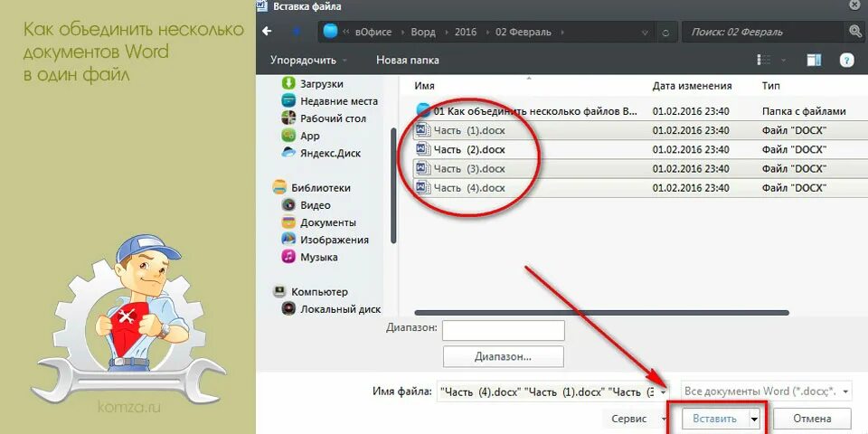Viewport: 868px width, 434px height.
Task: Click the forward navigation arrow
Action: (x=297, y=32)
